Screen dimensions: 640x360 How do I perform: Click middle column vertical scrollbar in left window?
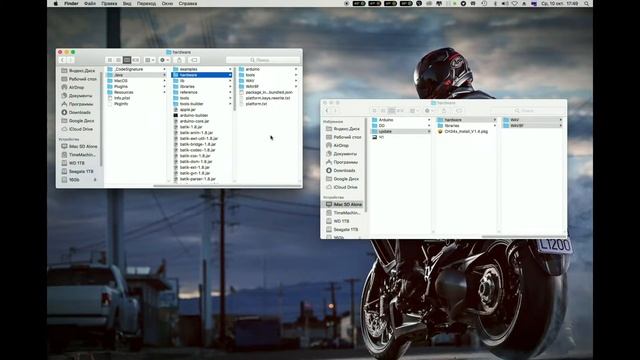(x=235, y=89)
